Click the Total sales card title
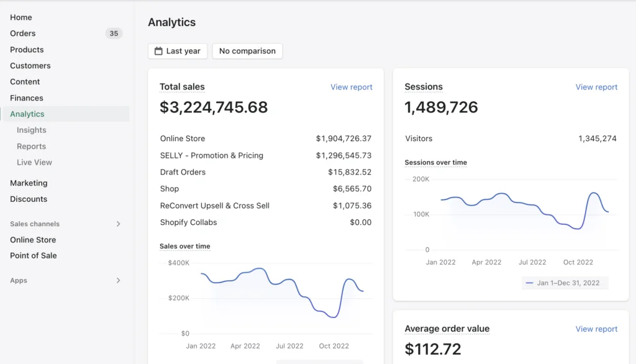 pyautogui.click(x=182, y=87)
